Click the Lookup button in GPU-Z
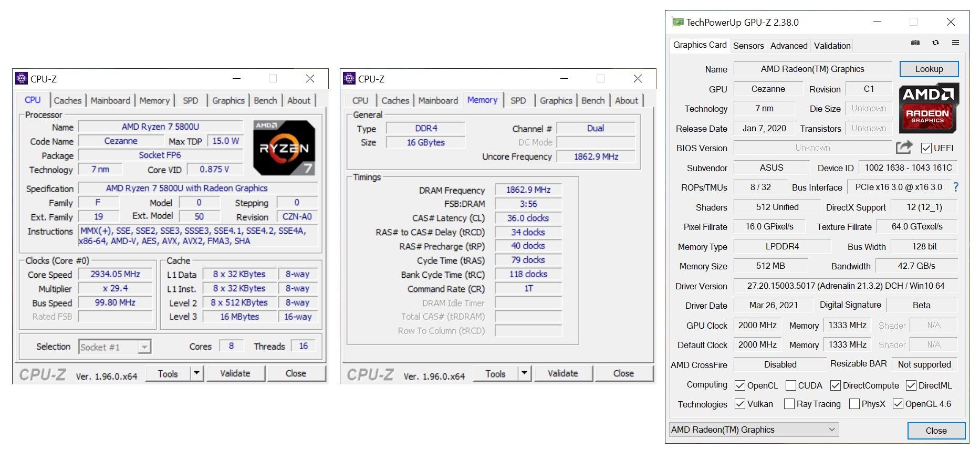Viewport: 980px width, 450px height. coord(929,69)
